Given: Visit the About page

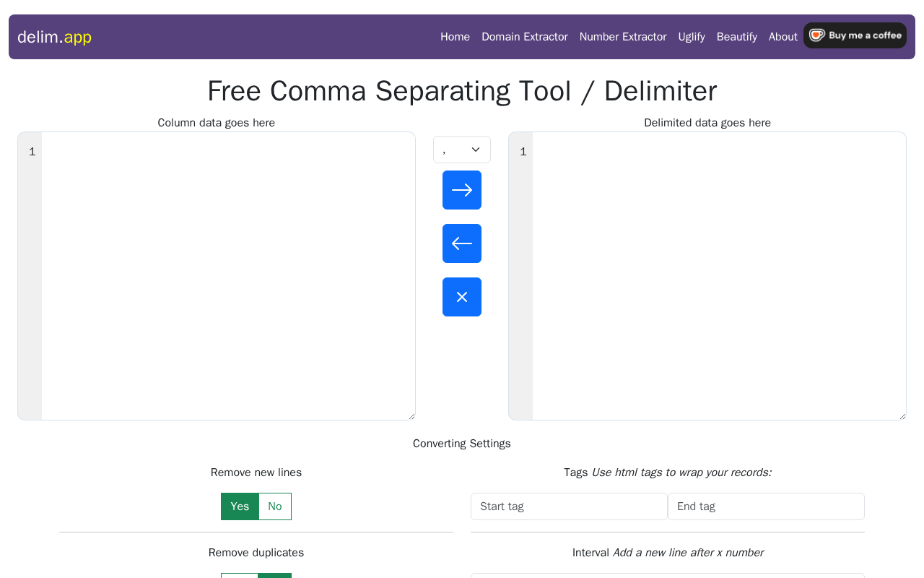Looking at the screenshot, I should pyautogui.click(x=783, y=37).
